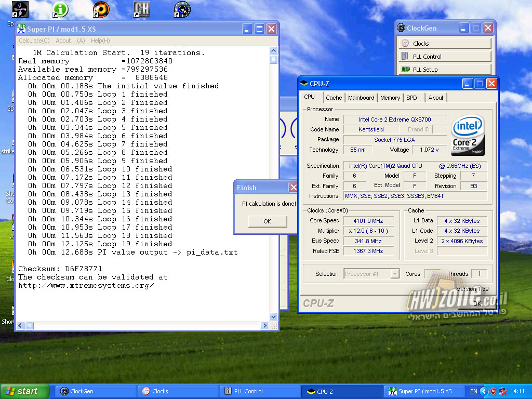This screenshot has width=532, height=399.
Task: Open PLL Setup in ClockGen window
Action: (445, 70)
